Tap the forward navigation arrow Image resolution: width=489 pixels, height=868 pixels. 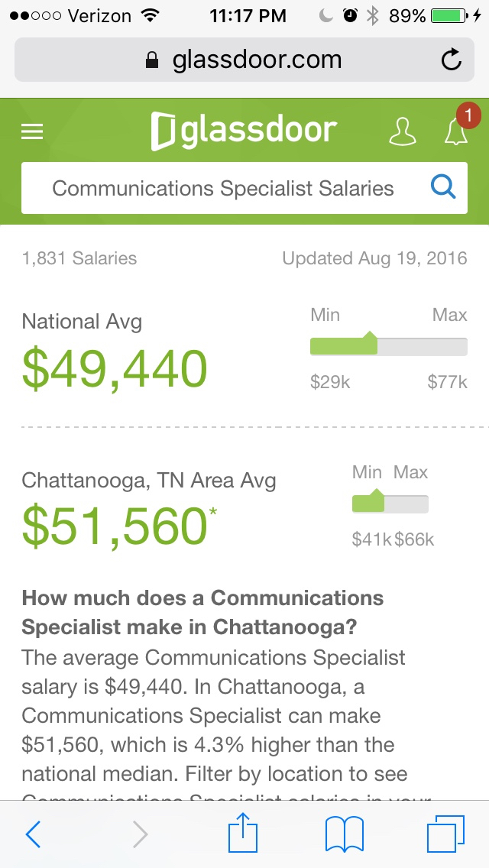(x=140, y=834)
